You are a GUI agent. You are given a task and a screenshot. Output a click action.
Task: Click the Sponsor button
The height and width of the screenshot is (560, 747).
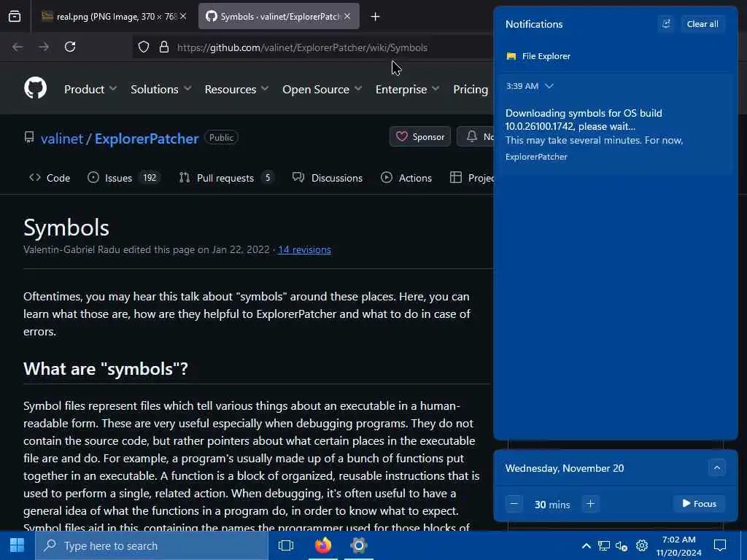(419, 136)
